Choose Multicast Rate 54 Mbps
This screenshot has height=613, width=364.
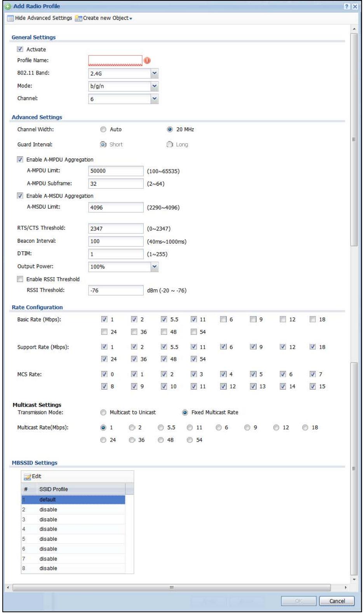tap(190, 440)
